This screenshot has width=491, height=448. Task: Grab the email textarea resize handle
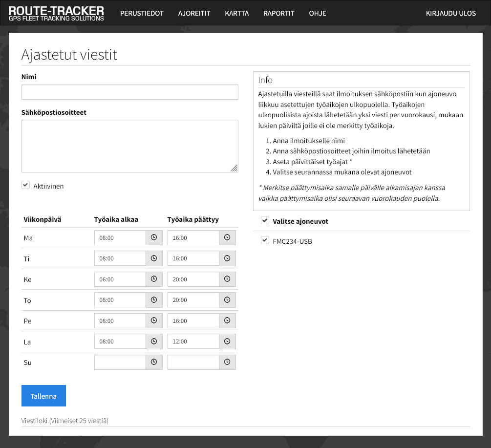234,168
